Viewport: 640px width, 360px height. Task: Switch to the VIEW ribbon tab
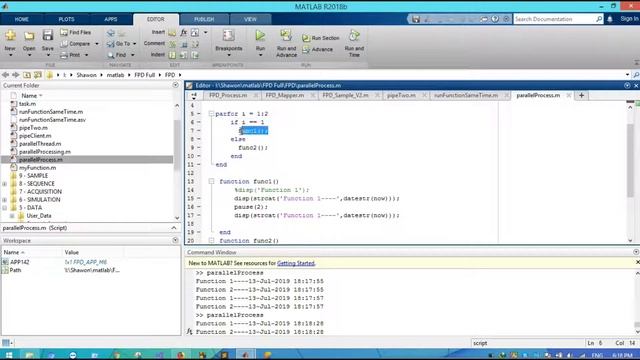(250, 19)
